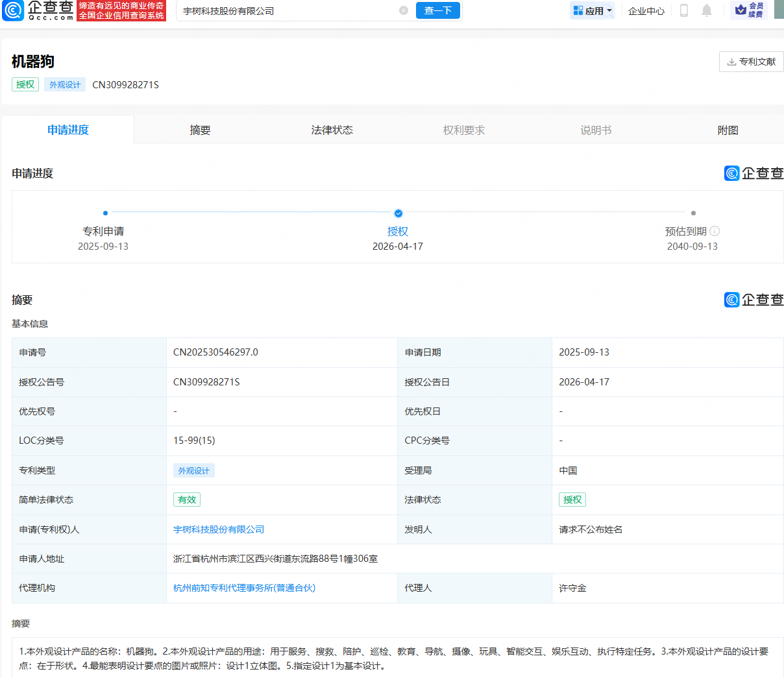The image size is (784, 678).
Task: Select the 申请进度 tab
Action: (x=68, y=130)
